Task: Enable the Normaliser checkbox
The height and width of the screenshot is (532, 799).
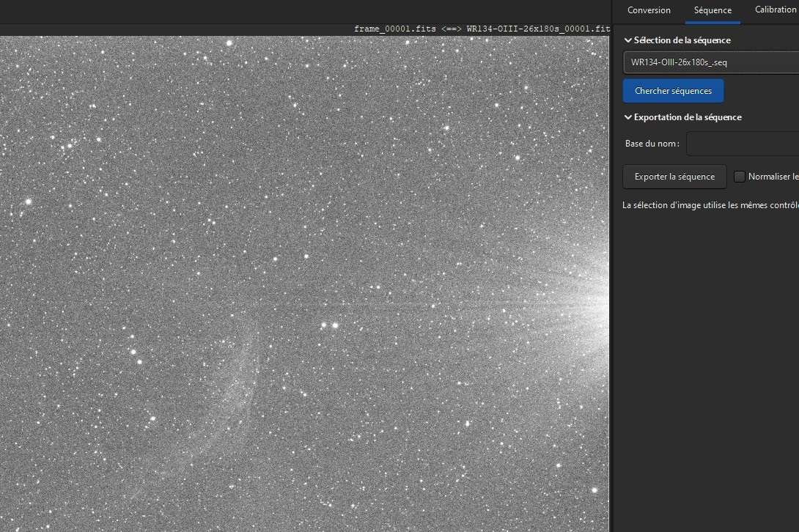Action: point(740,177)
